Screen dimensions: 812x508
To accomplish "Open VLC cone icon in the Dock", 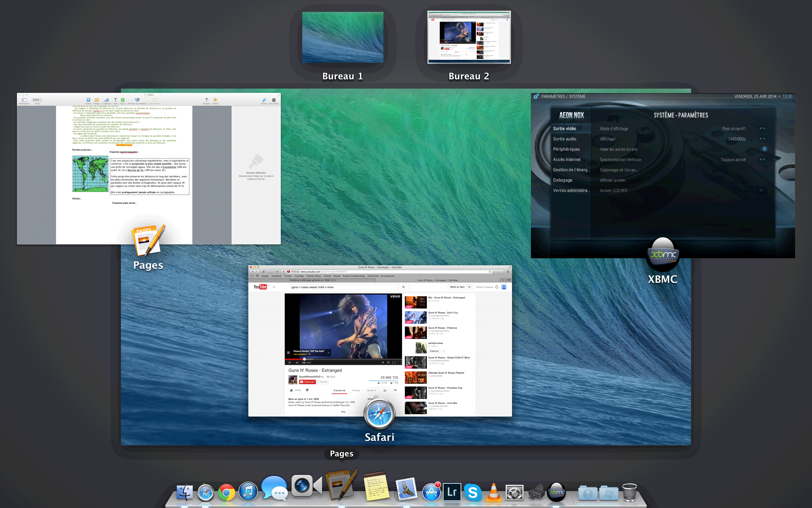I will (x=494, y=492).
